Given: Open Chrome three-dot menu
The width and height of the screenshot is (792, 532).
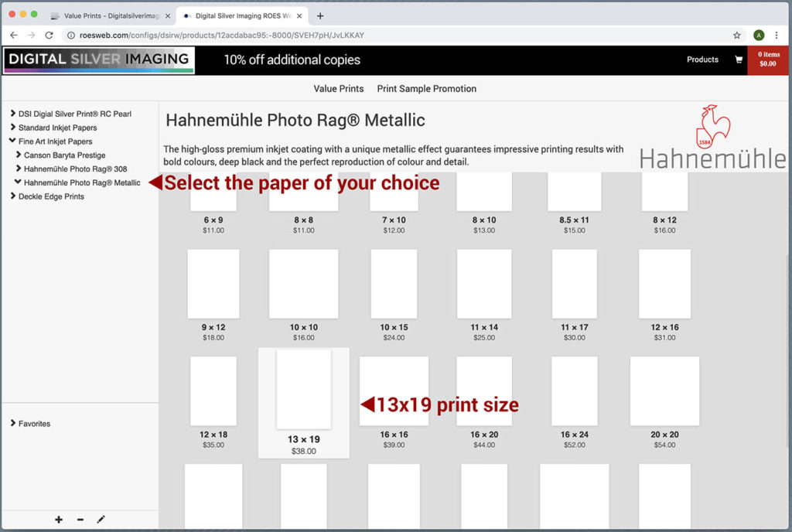Looking at the screenshot, I should tap(777, 36).
